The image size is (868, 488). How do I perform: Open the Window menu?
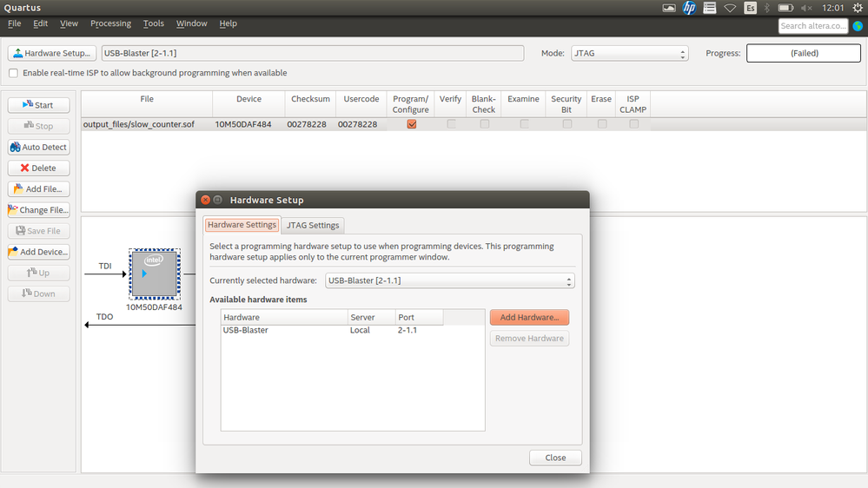pos(191,23)
